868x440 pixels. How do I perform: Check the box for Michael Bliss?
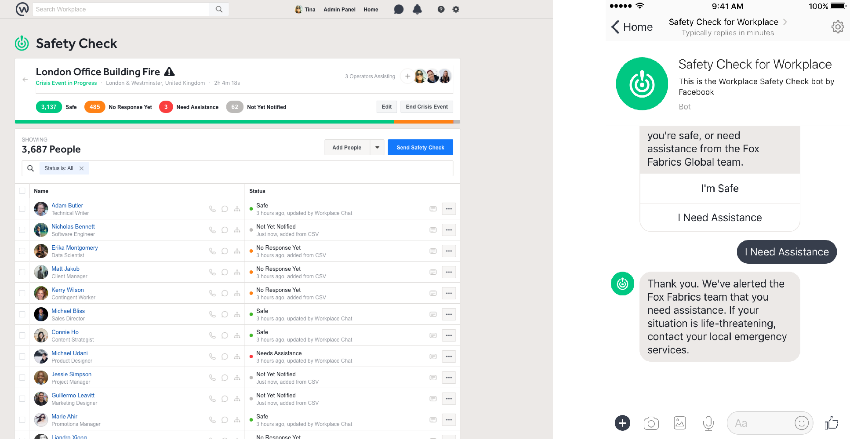pos(22,314)
